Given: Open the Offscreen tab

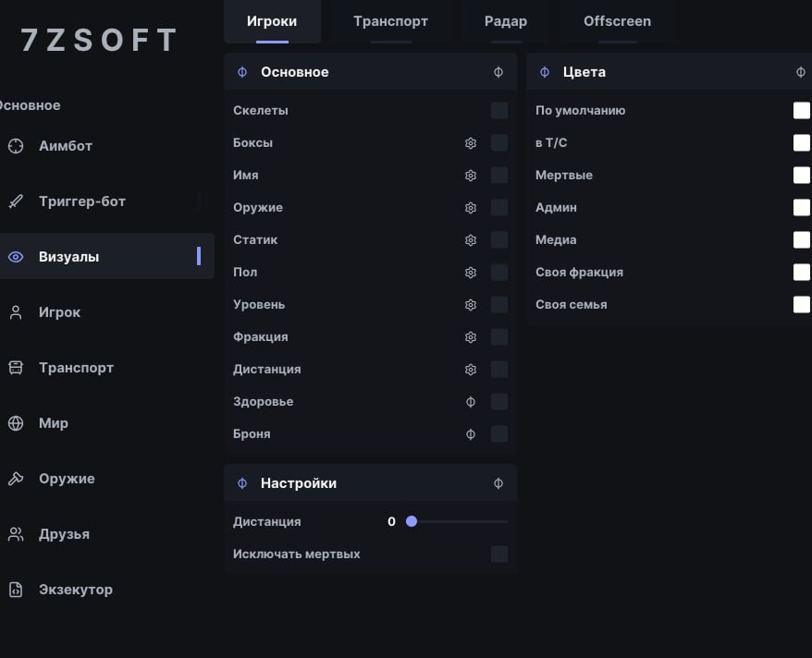Looking at the screenshot, I should click(617, 22).
